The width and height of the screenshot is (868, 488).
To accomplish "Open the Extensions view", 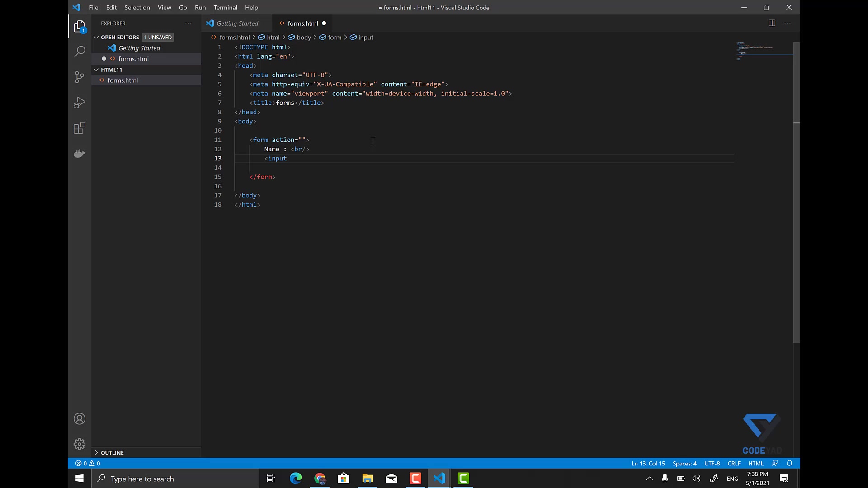I will [80, 128].
